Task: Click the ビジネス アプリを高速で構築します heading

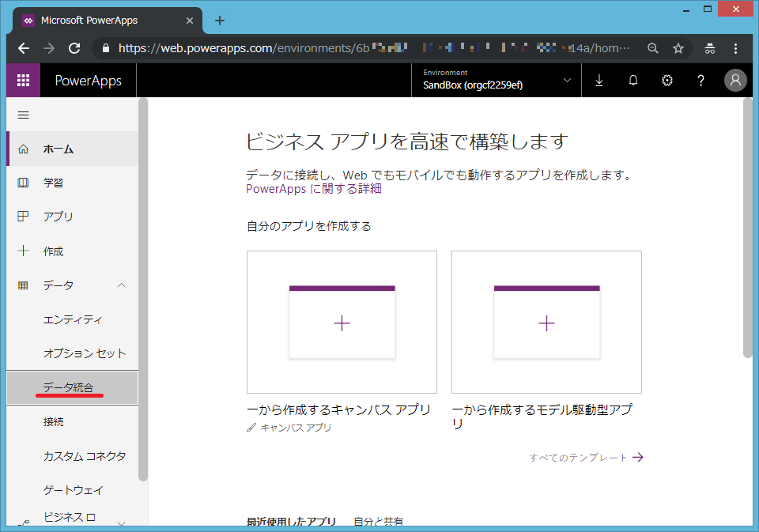Action: pyautogui.click(x=406, y=141)
